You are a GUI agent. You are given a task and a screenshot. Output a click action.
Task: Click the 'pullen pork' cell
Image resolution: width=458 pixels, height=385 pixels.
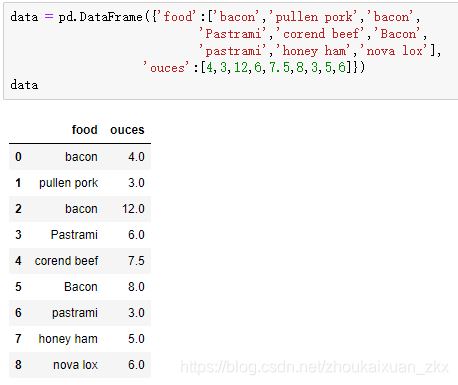(69, 183)
